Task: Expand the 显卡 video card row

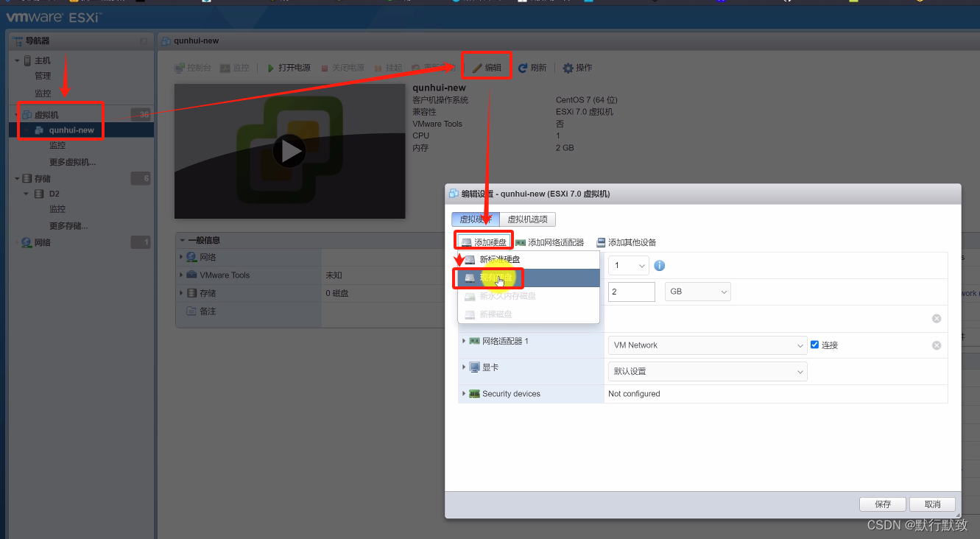Action: (464, 367)
